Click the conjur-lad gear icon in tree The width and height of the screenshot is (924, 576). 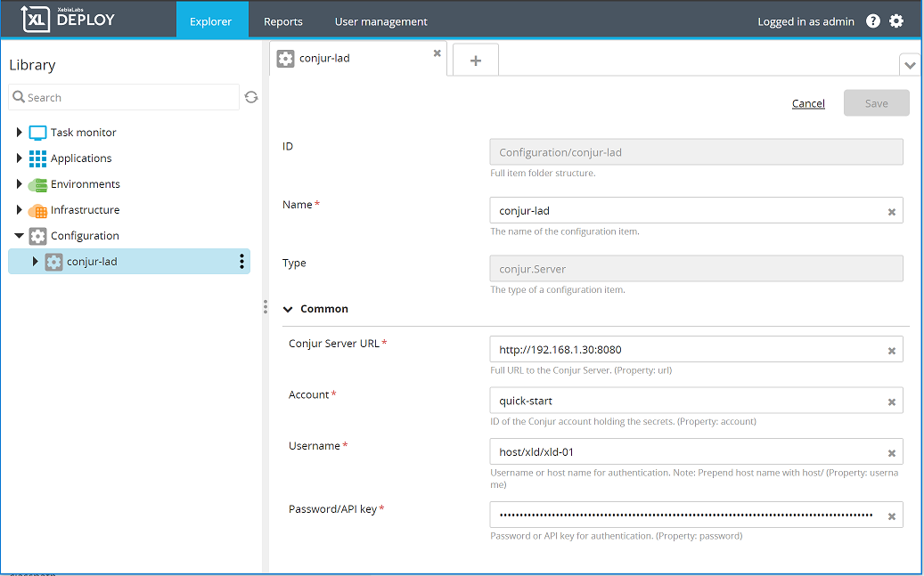[53, 262]
